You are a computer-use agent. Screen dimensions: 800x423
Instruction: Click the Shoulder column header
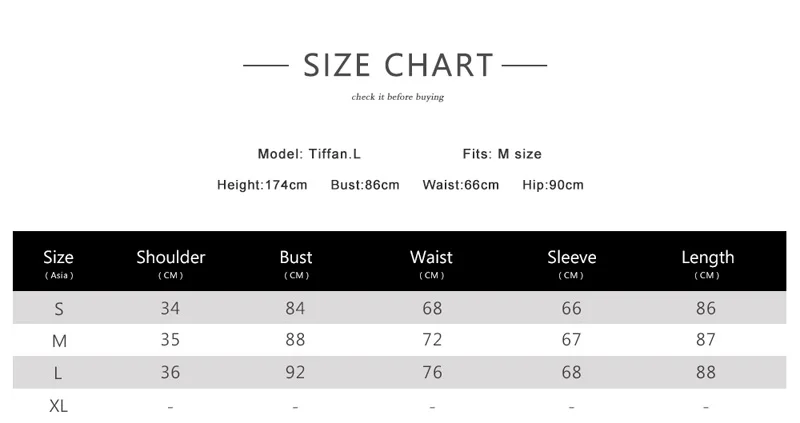coord(171,263)
